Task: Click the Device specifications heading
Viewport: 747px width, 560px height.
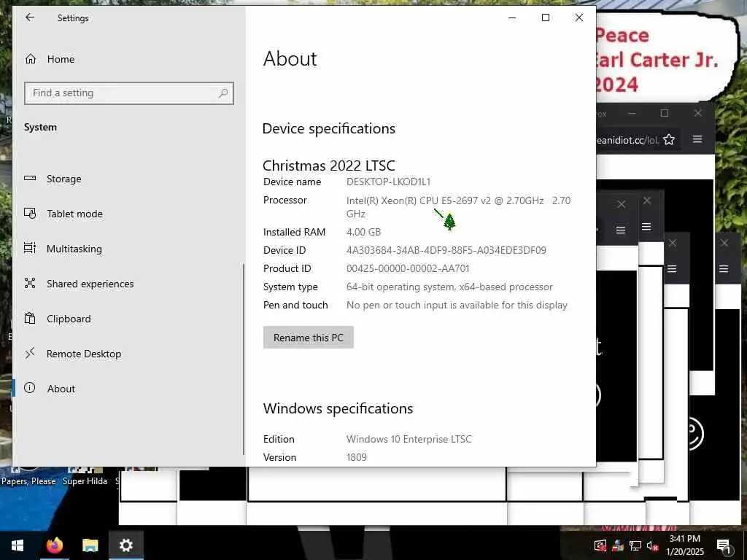Action: pyautogui.click(x=329, y=128)
